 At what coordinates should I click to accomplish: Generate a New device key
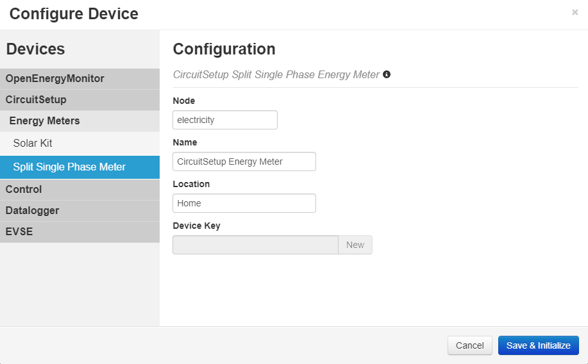pyautogui.click(x=355, y=245)
